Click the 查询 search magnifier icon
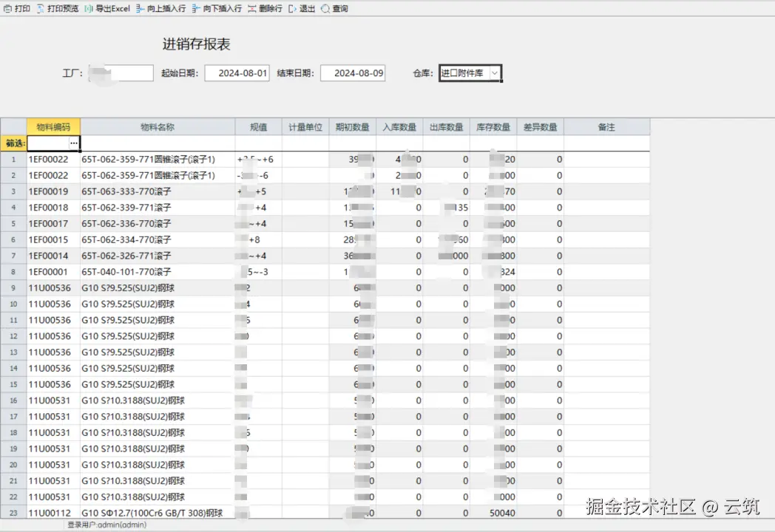The width and height of the screenshot is (775, 532). pos(325,8)
